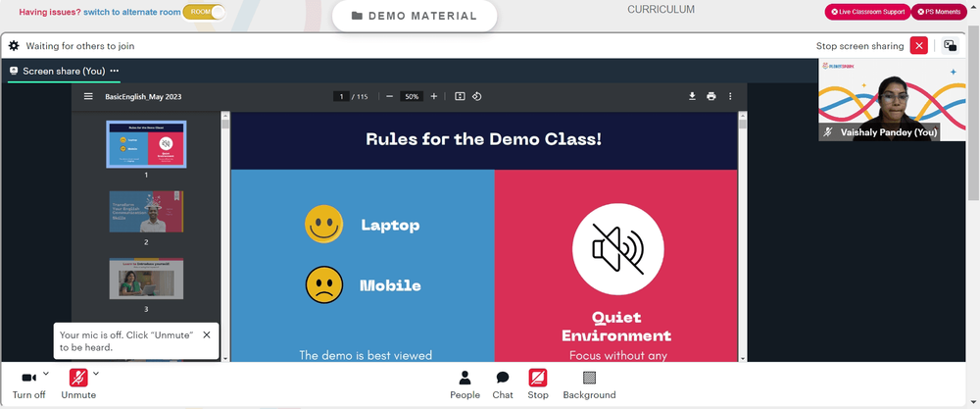Unmute the microphone

pos(78,383)
